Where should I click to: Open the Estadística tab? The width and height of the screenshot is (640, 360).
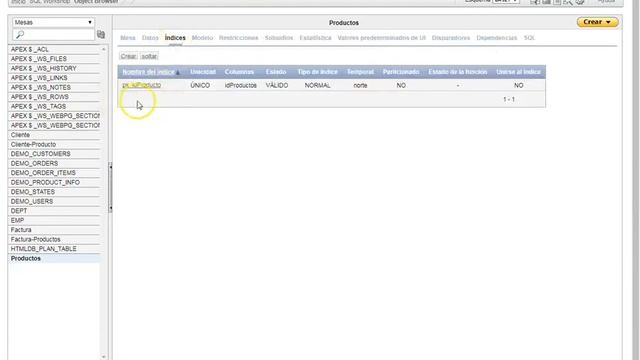[x=315, y=38]
